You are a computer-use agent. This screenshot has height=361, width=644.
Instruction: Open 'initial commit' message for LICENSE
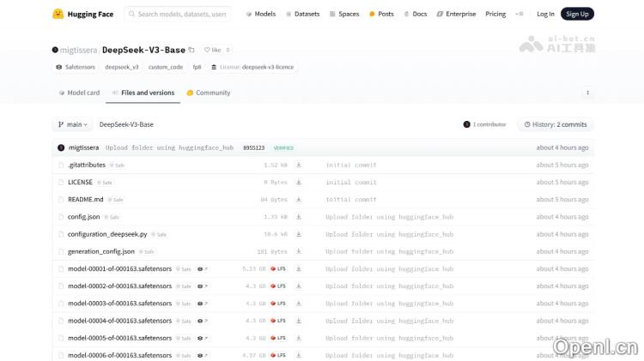tap(351, 182)
